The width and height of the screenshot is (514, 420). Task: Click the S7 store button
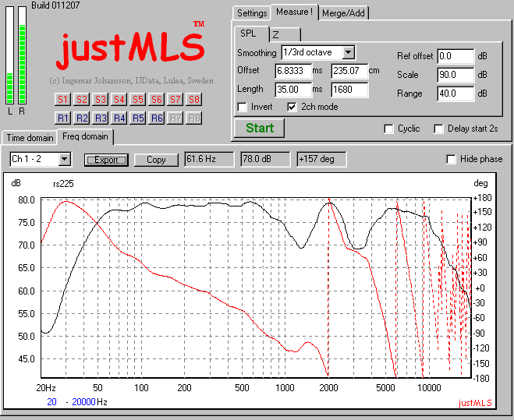click(x=175, y=100)
